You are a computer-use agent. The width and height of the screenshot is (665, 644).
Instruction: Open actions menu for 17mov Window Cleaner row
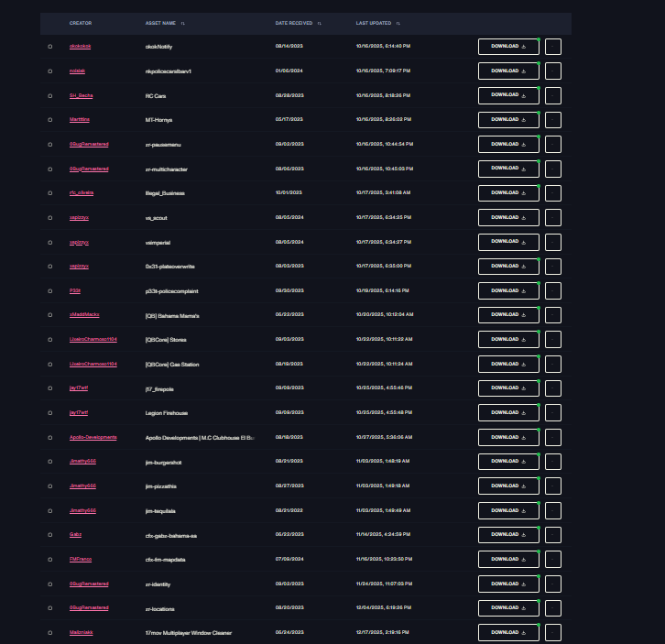(x=552, y=632)
